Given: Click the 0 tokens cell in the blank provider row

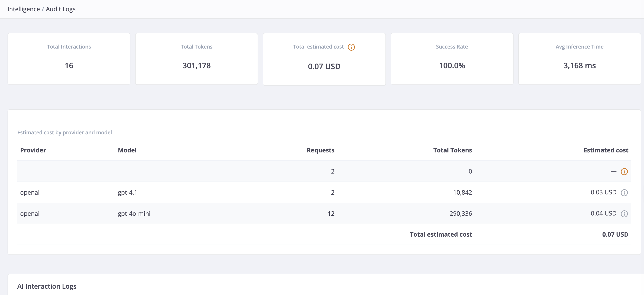Looking at the screenshot, I should [470, 172].
